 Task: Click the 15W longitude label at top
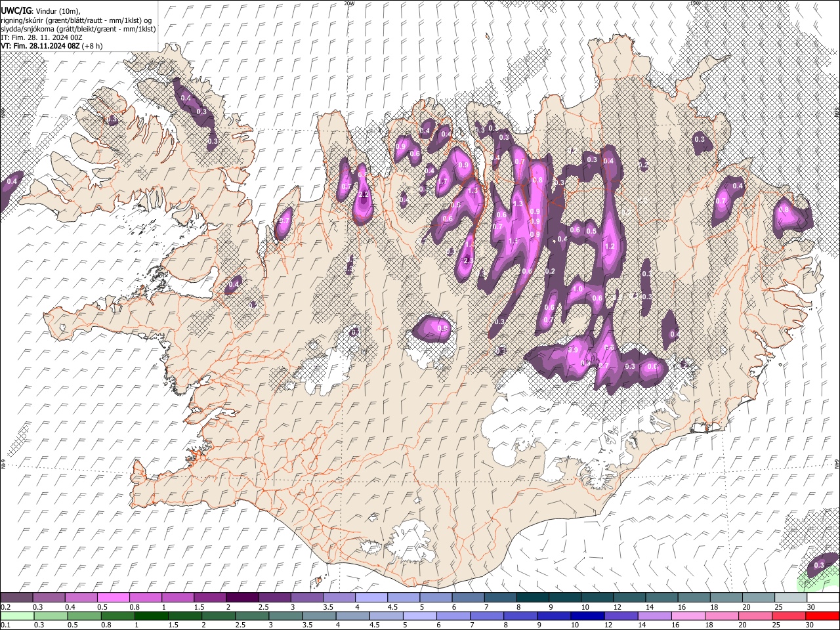(x=695, y=3)
